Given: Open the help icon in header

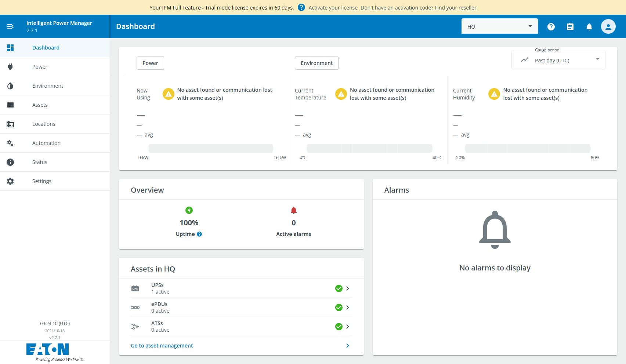Looking at the screenshot, I should (551, 27).
